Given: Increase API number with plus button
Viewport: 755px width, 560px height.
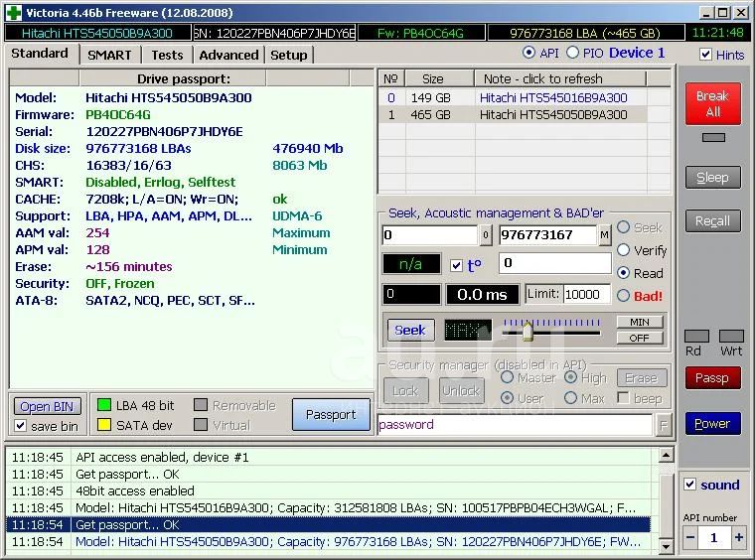Looking at the screenshot, I should pos(738,537).
